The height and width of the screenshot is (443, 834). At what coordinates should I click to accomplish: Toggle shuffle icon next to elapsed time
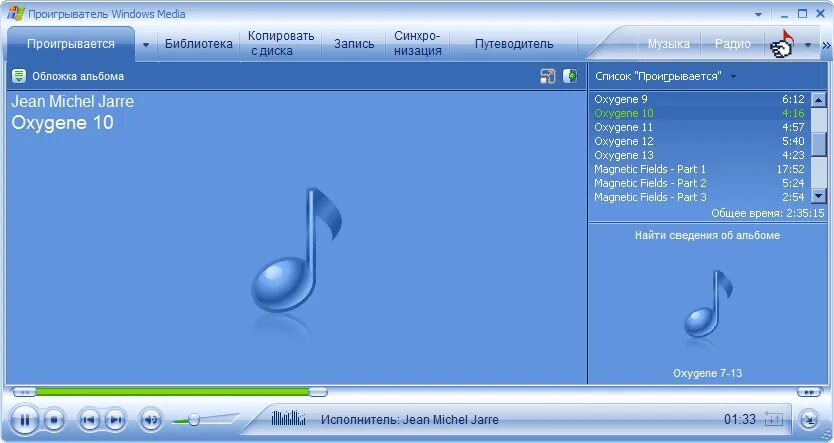point(773,420)
